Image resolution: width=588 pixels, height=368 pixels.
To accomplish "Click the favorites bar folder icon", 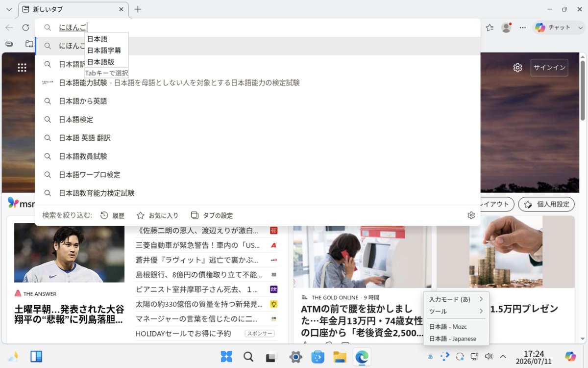I will pyautogui.click(x=29, y=44).
